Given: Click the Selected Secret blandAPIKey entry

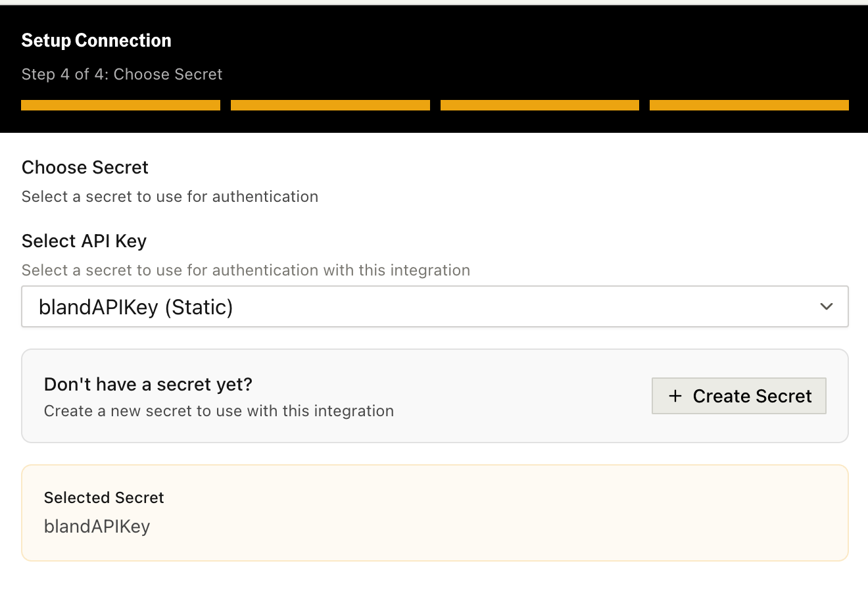Looking at the screenshot, I should tap(97, 526).
